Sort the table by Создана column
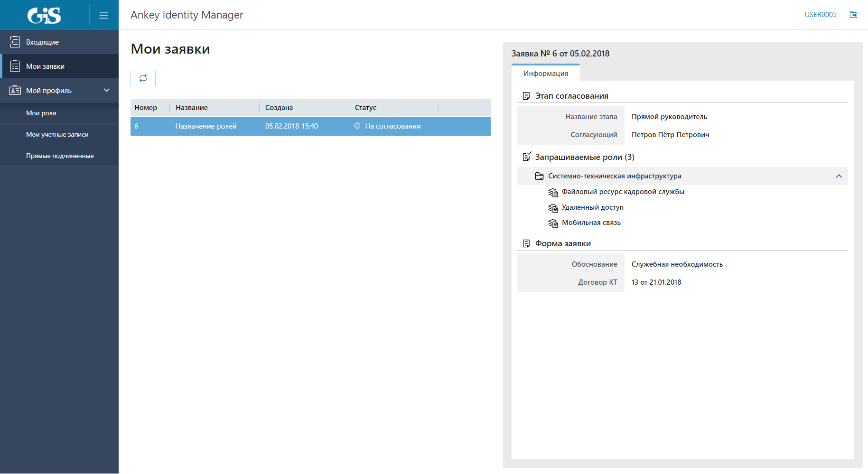This screenshot has width=868, height=474. tap(279, 108)
